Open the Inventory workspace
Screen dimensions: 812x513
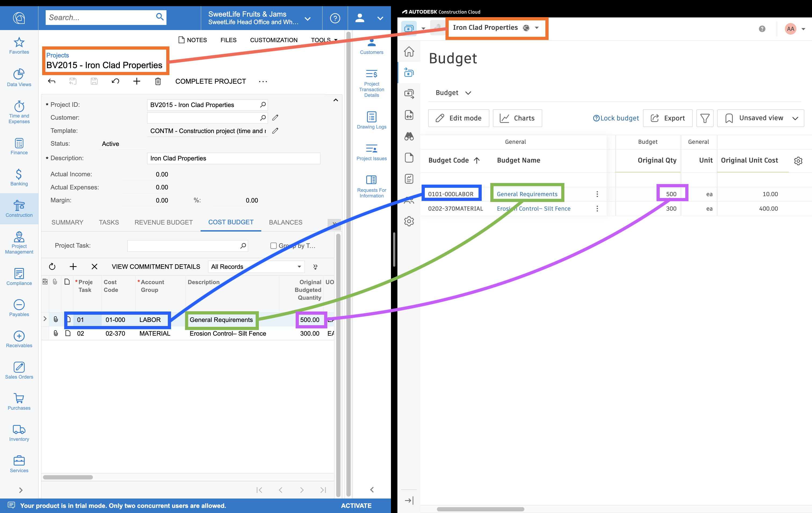click(x=19, y=433)
